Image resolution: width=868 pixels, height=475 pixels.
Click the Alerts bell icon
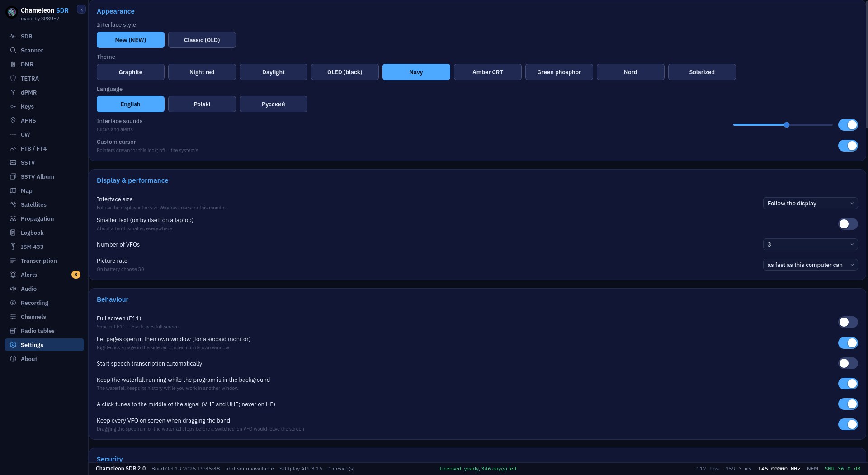tap(13, 275)
